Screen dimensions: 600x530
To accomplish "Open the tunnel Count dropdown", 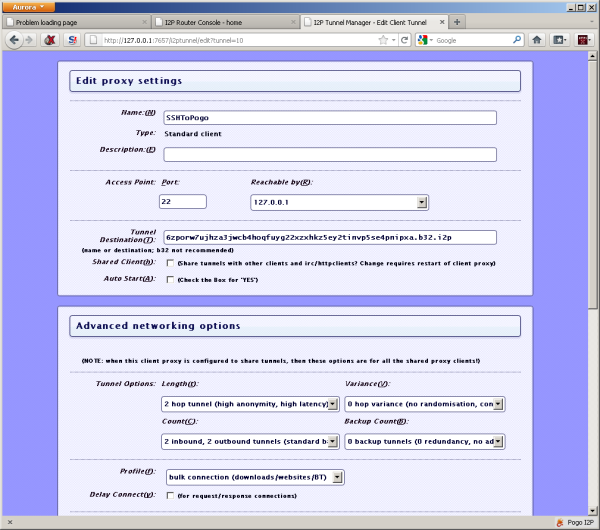I will coord(250,441).
